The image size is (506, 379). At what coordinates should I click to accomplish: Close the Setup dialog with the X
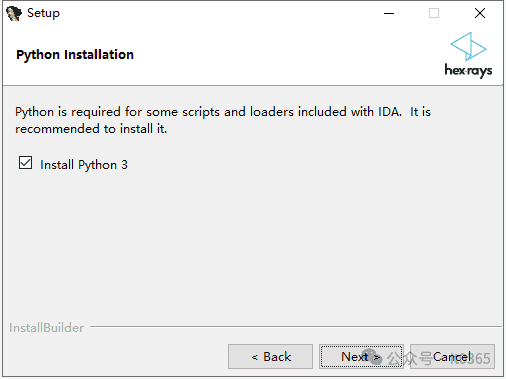point(480,13)
